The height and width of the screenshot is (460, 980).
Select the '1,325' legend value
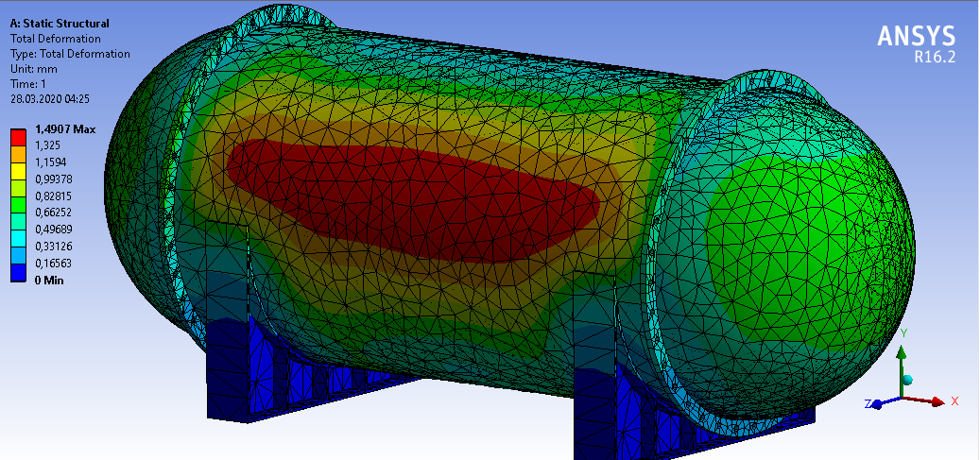pyautogui.click(x=46, y=145)
